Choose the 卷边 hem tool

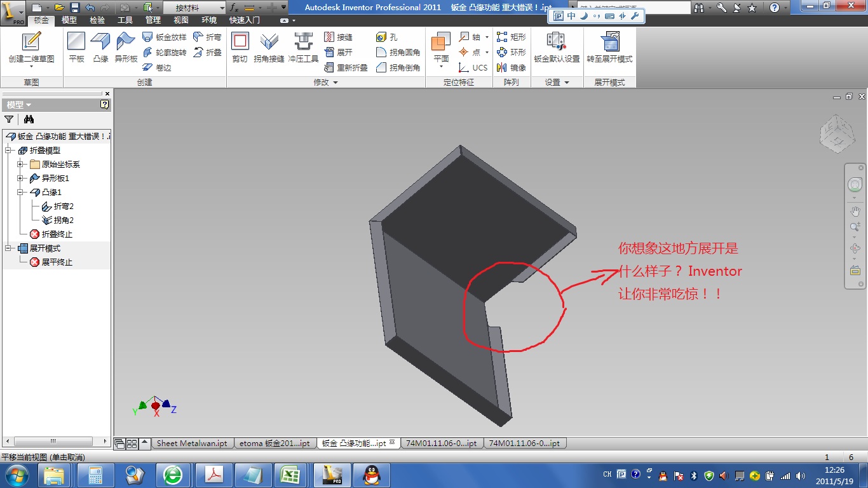coord(157,67)
